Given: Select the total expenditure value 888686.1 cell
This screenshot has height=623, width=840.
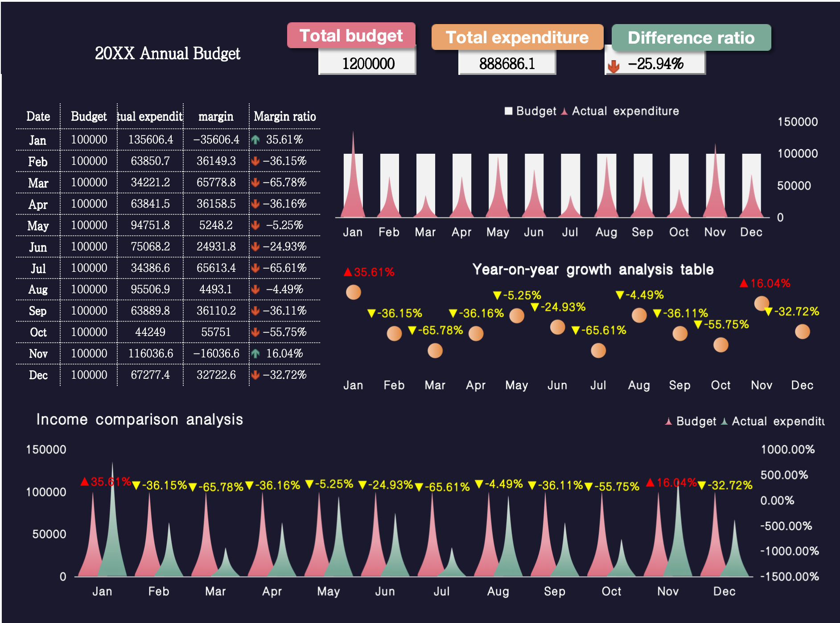Looking at the screenshot, I should coord(507,64).
